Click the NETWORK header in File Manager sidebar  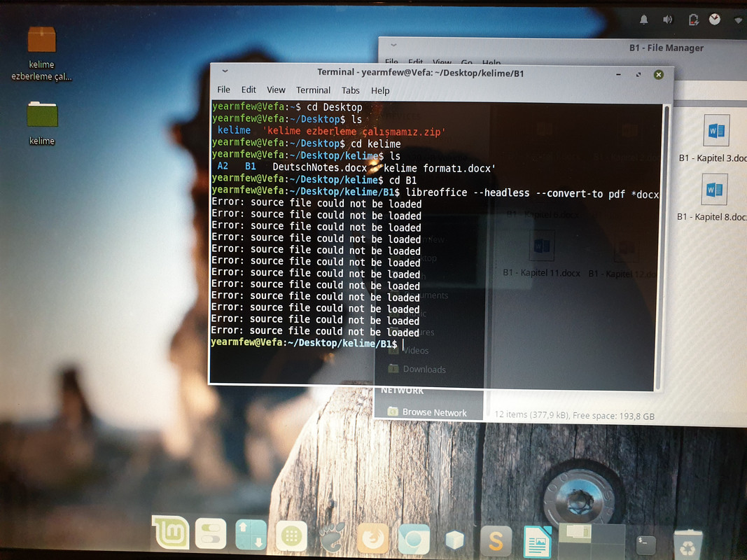402,391
